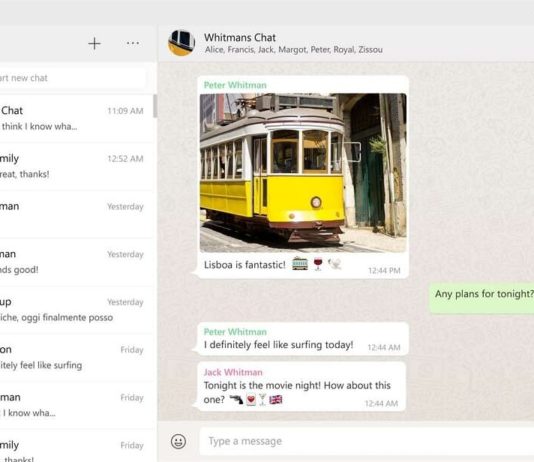Open the emoji picker smiley icon

178,441
